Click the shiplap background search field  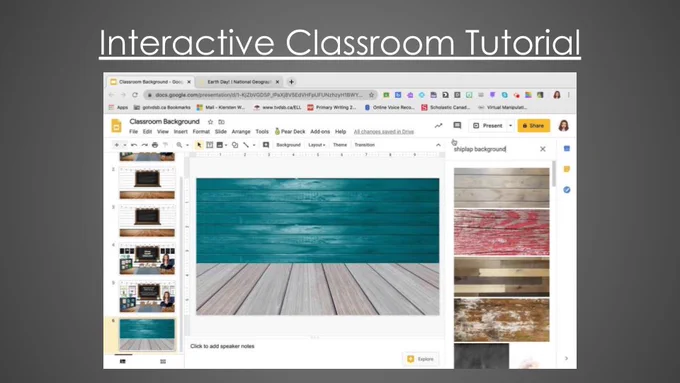(x=493, y=149)
